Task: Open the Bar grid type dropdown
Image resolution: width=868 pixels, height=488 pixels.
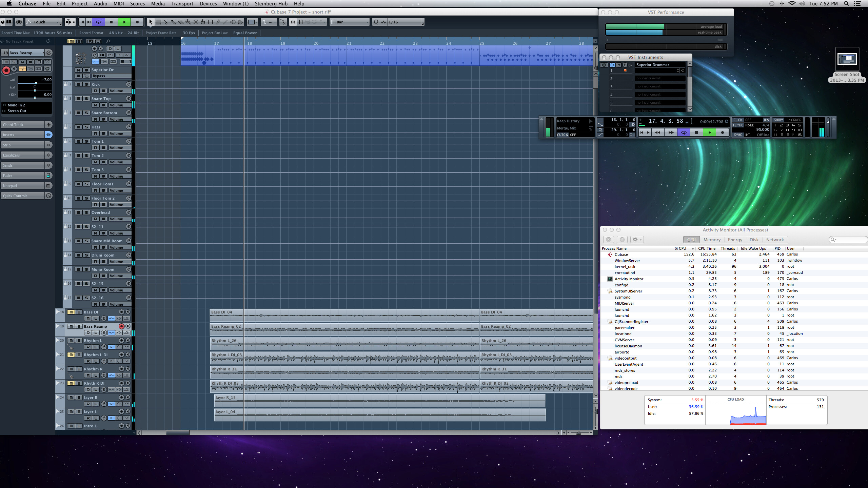Action: pos(350,22)
